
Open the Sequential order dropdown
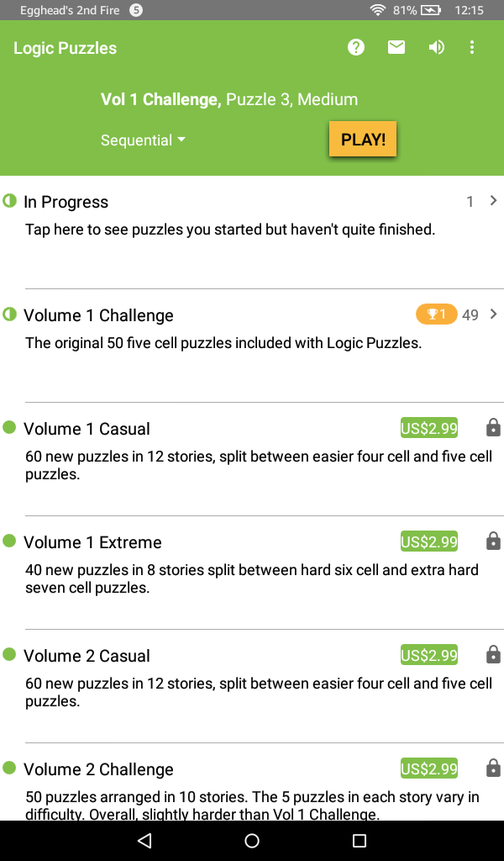143,140
